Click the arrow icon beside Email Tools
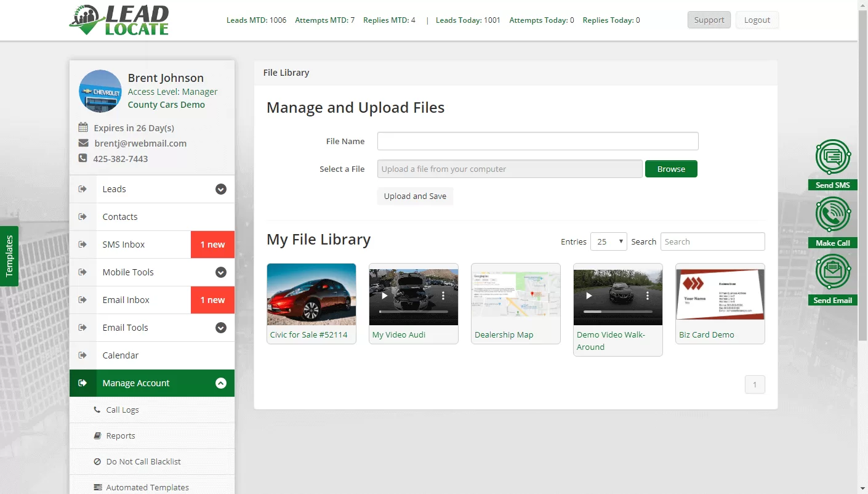This screenshot has width=868, height=494. coord(82,328)
